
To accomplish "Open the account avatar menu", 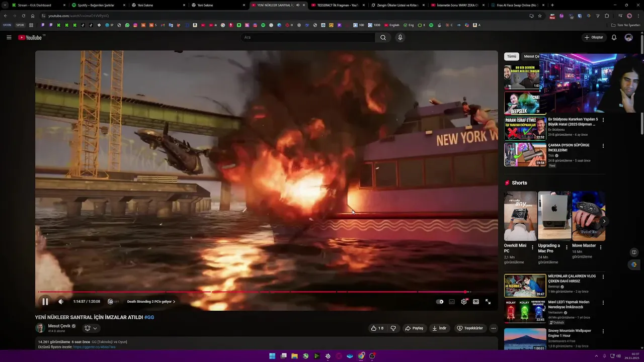I will point(628,37).
